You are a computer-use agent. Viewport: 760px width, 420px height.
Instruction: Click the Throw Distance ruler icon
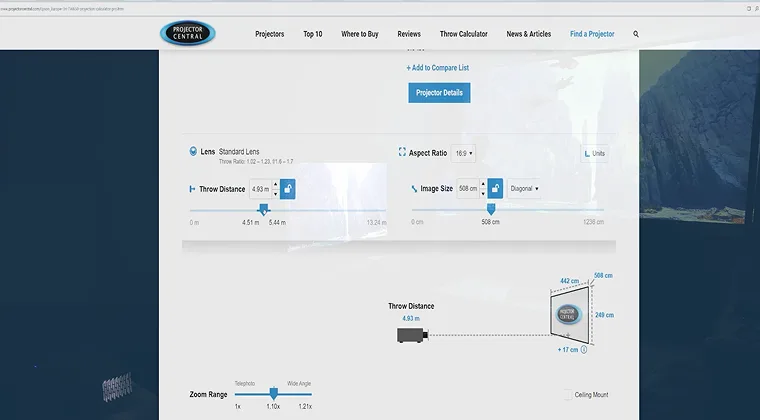(x=192, y=189)
